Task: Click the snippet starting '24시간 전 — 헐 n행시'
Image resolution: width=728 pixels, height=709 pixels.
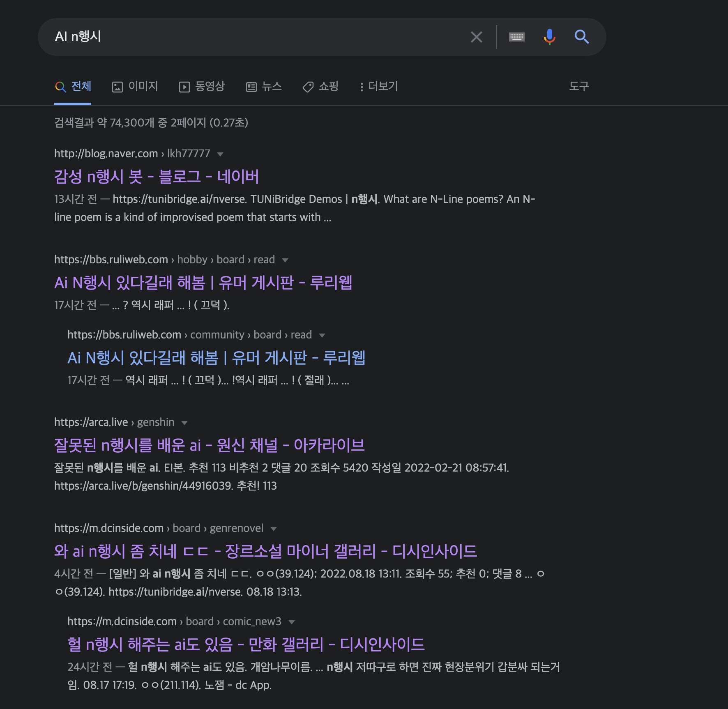Action: [x=314, y=676]
